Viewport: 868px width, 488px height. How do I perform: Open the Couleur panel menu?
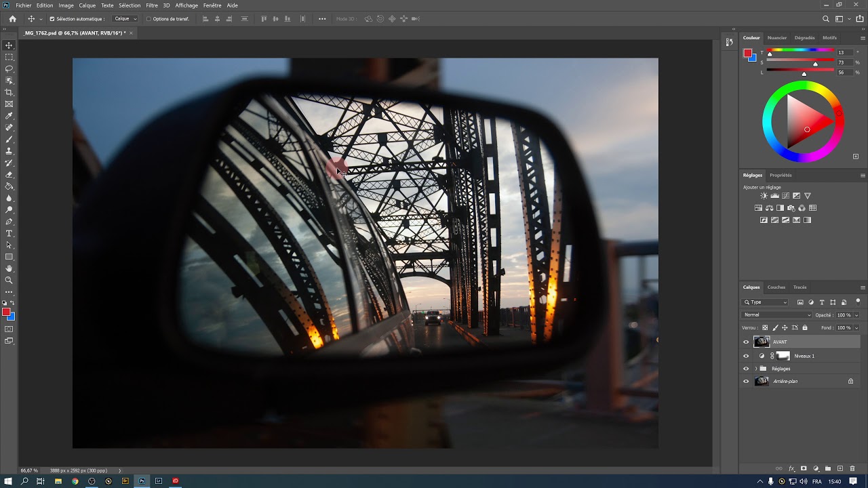863,38
